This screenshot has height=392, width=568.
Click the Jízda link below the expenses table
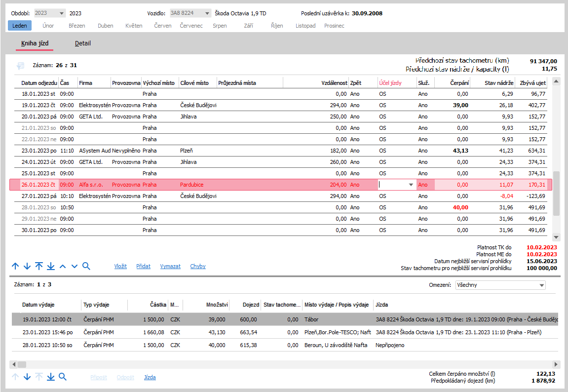(150, 377)
